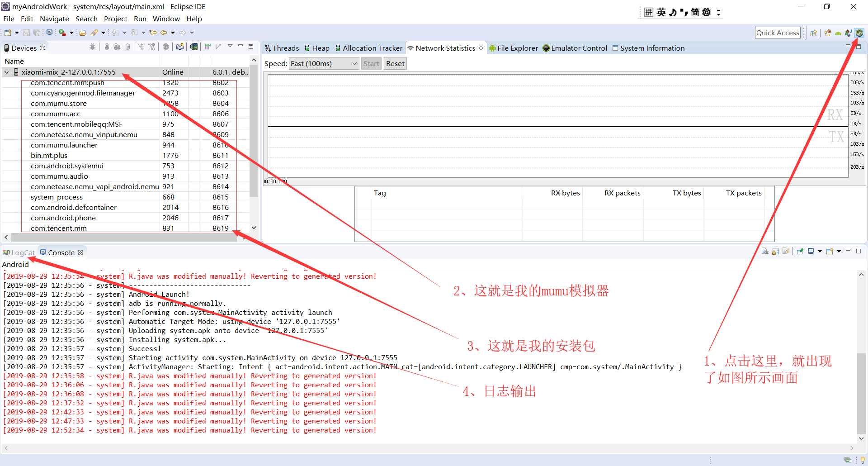Open the external tools dropdown arrow
Image resolution: width=868 pixels, height=466 pixels.
click(x=71, y=33)
